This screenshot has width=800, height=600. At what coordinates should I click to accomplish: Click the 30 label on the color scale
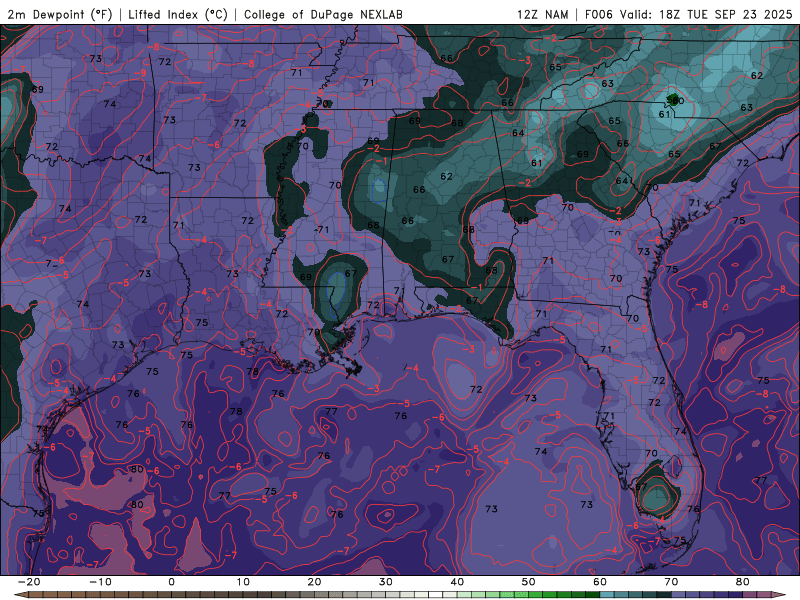click(x=386, y=582)
